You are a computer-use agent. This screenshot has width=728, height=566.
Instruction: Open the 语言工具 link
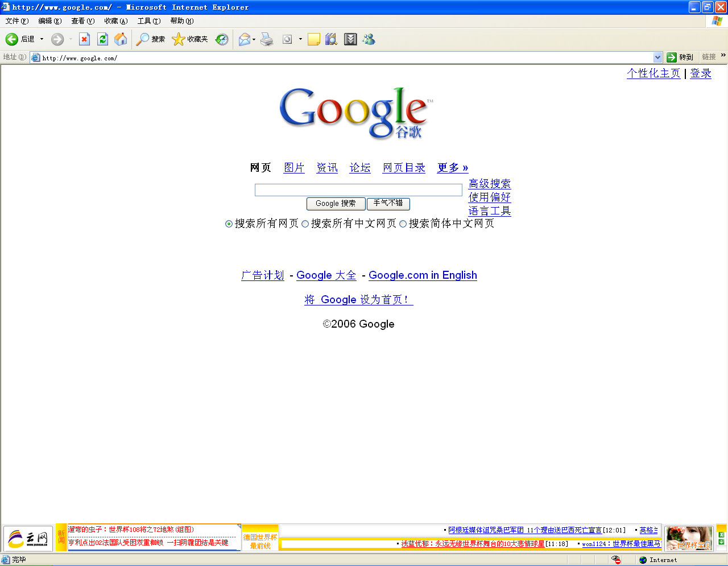[x=490, y=211]
